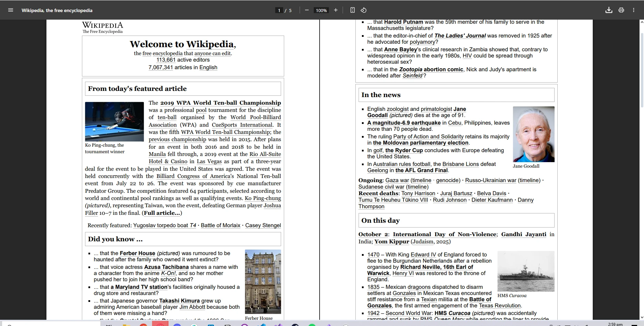644x326 pixels.
Task: Click the fit to page icon
Action: [352, 10]
